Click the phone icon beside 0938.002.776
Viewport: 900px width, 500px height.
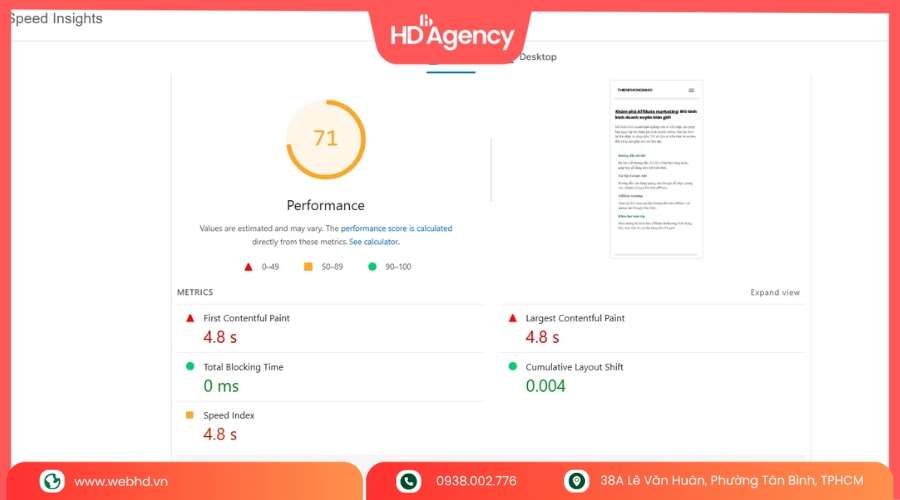point(408,481)
